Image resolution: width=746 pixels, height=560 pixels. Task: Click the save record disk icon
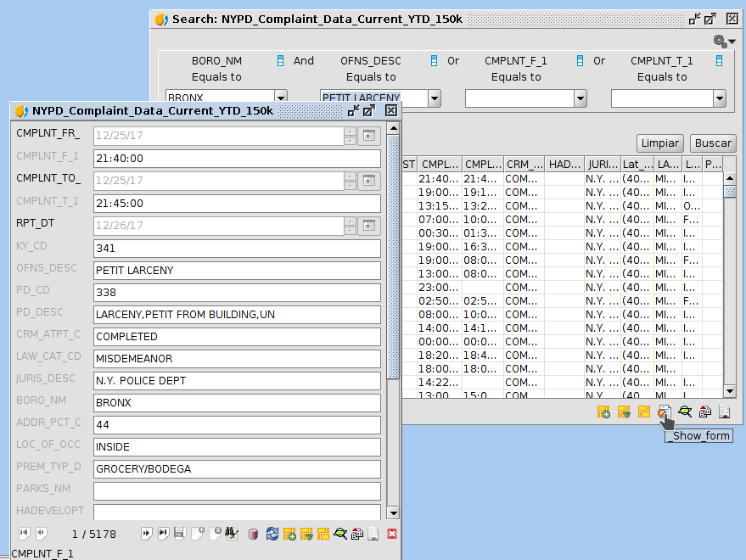pyautogui.click(x=179, y=534)
